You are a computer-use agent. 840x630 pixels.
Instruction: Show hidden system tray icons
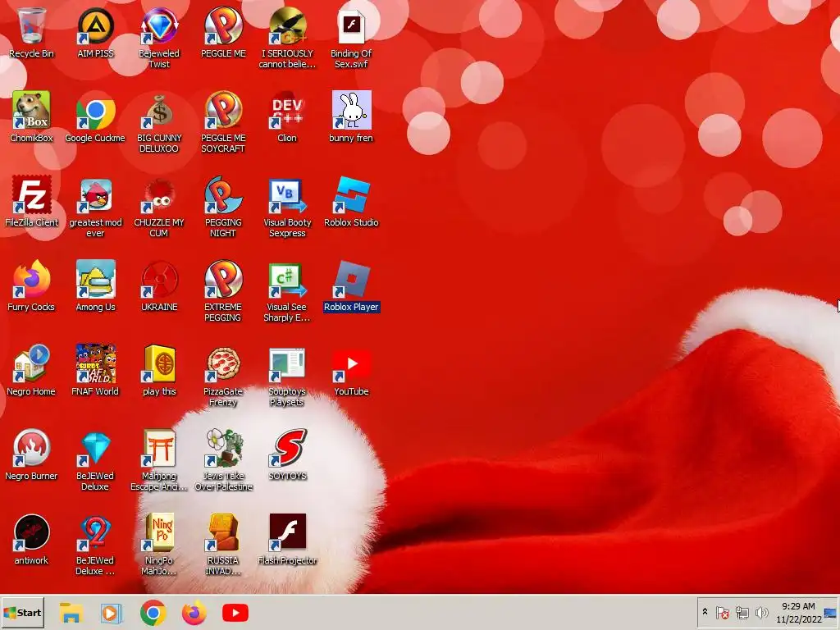705,612
